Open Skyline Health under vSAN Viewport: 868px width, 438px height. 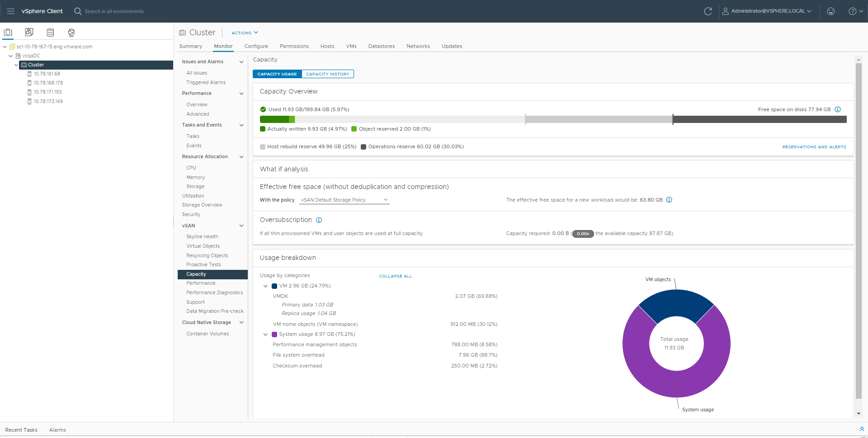(x=202, y=236)
